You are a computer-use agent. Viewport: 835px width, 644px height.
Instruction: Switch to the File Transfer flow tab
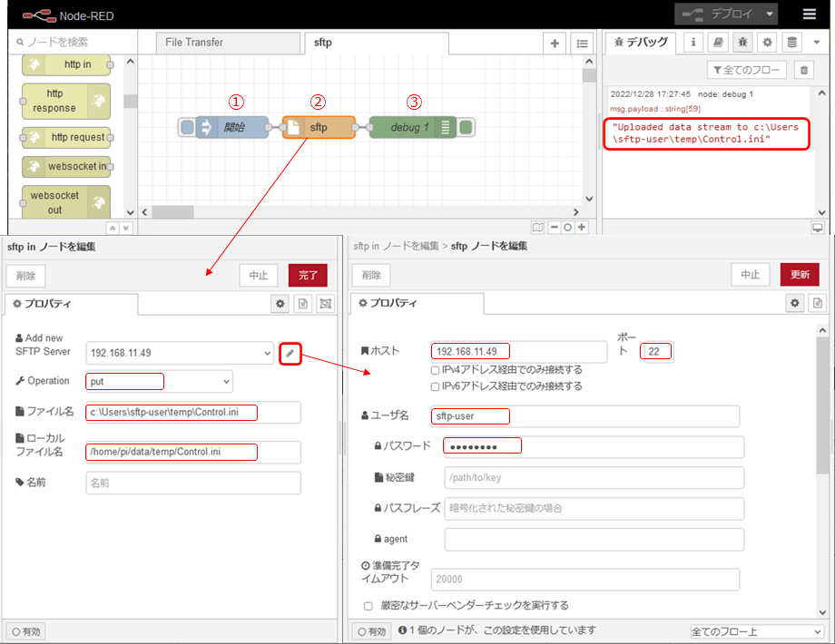pos(193,43)
